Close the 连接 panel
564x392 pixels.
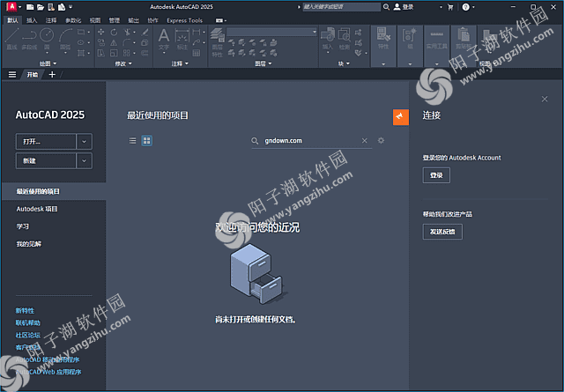(545, 99)
